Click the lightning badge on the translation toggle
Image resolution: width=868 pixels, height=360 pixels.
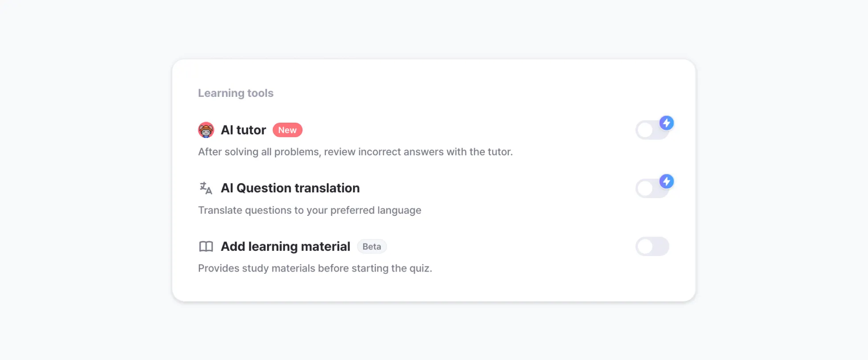tap(666, 181)
